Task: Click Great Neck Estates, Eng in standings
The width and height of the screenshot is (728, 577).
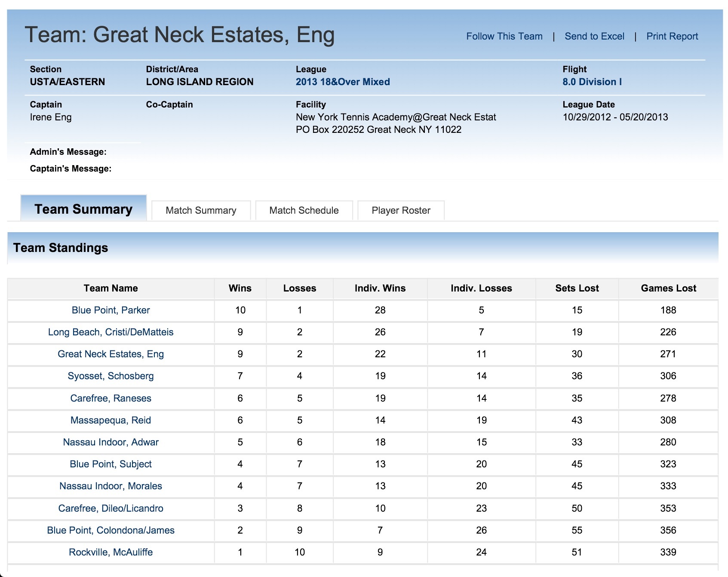Action: [x=111, y=354]
